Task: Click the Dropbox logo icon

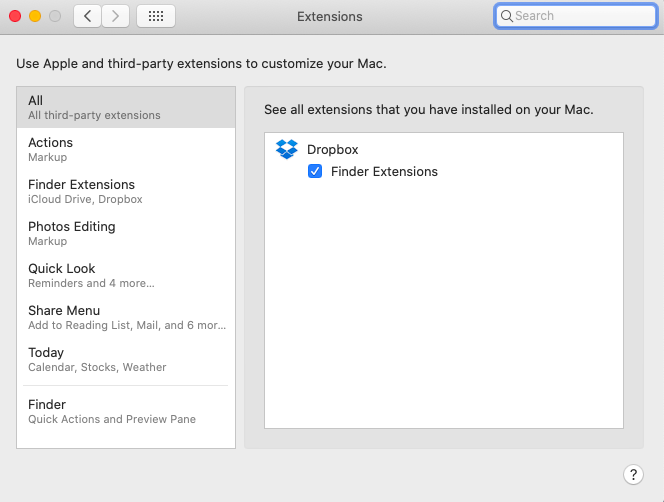Action: (x=287, y=150)
